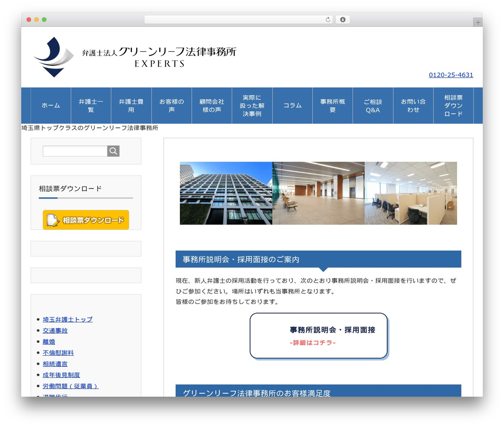The image size is (504, 427).
Task: Open 弁護士一覧 menu item
Action: click(91, 106)
